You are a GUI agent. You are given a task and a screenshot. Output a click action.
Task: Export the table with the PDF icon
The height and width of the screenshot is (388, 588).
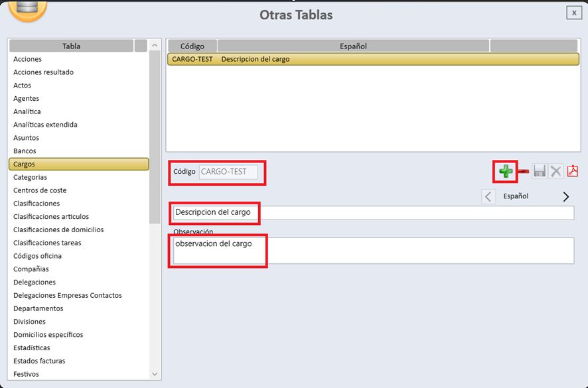(x=572, y=172)
